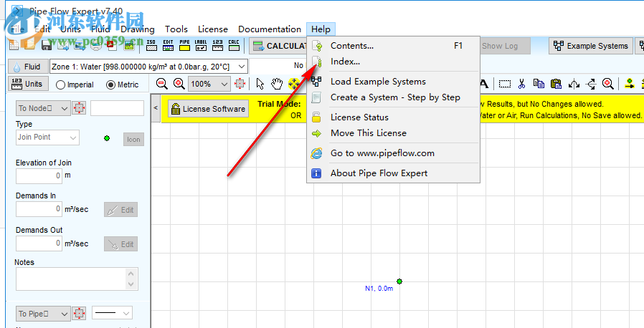Open the pipe line style dropdown
Screen dimensions: 644x328
tap(112, 314)
